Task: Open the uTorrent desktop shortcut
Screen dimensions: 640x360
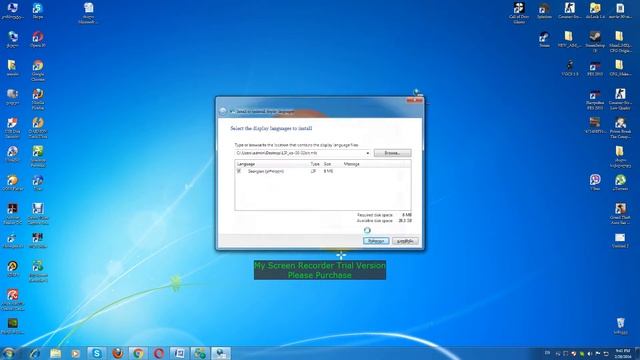Action: [620, 182]
